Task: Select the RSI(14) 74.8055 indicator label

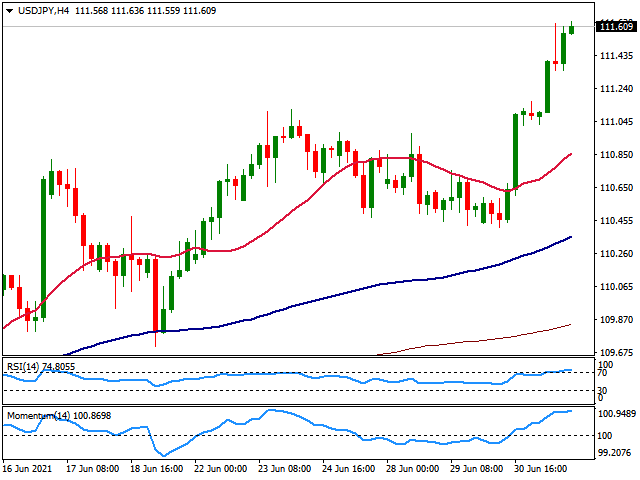Action: coord(41,367)
